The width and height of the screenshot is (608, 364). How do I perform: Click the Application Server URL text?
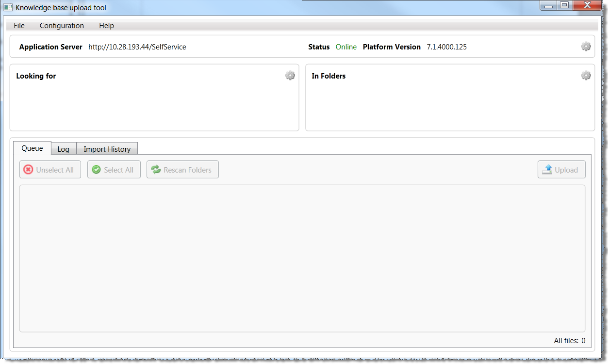tap(137, 47)
